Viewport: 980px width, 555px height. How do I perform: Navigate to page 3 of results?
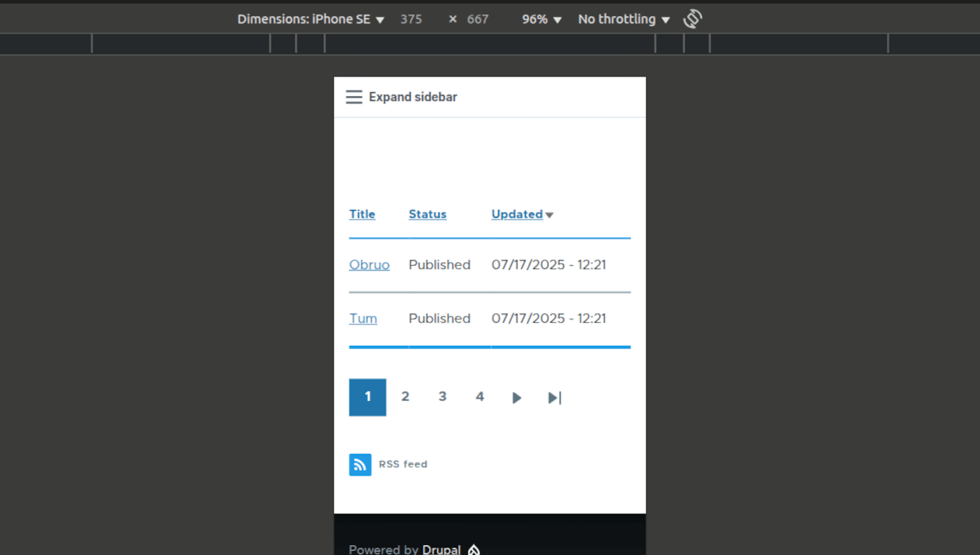tap(442, 396)
